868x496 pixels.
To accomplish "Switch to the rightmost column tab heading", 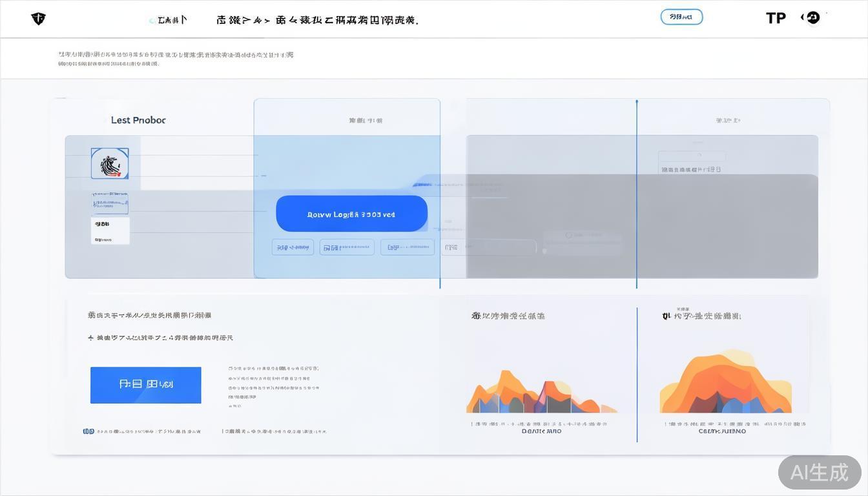I will click(x=728, y=120).
